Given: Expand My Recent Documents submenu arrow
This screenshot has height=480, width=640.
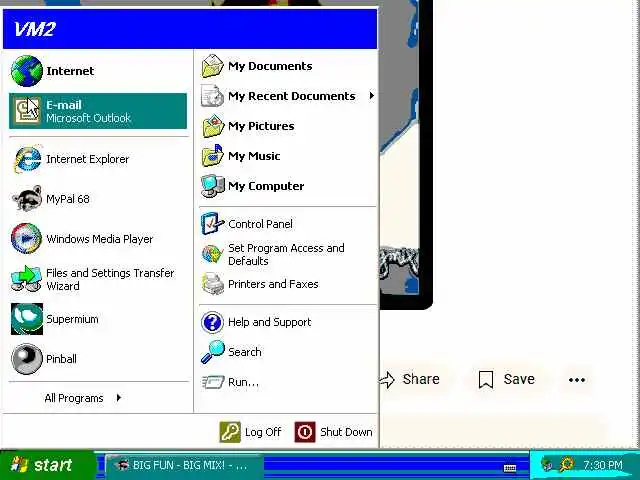Looking at the screenshot, I should pos(371,96).
